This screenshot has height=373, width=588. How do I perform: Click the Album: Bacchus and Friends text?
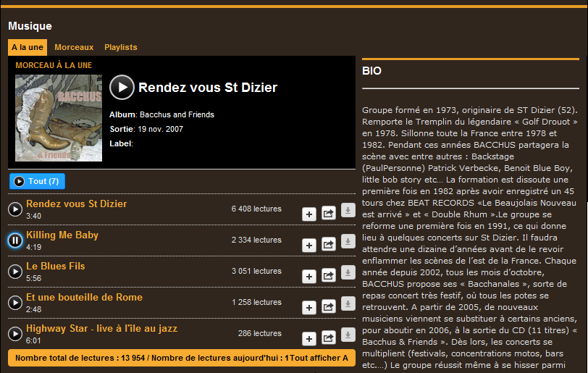[161, 115]
